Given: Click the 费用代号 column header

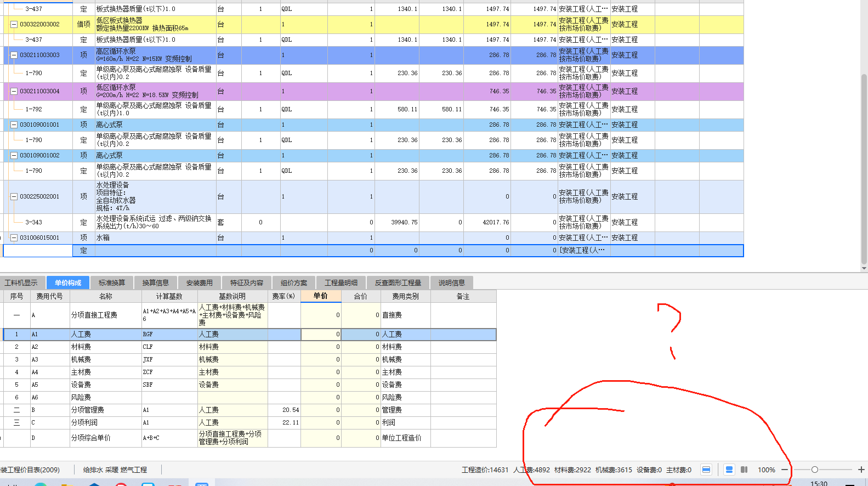Looking at the screenshot, I should pyautogui.click(x=50, y=296).
